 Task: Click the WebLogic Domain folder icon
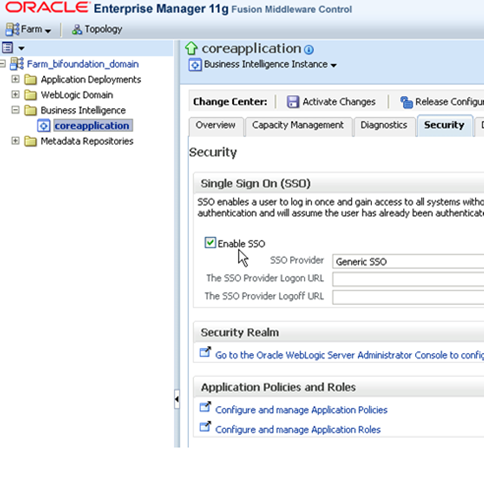(x=31, y=95)
